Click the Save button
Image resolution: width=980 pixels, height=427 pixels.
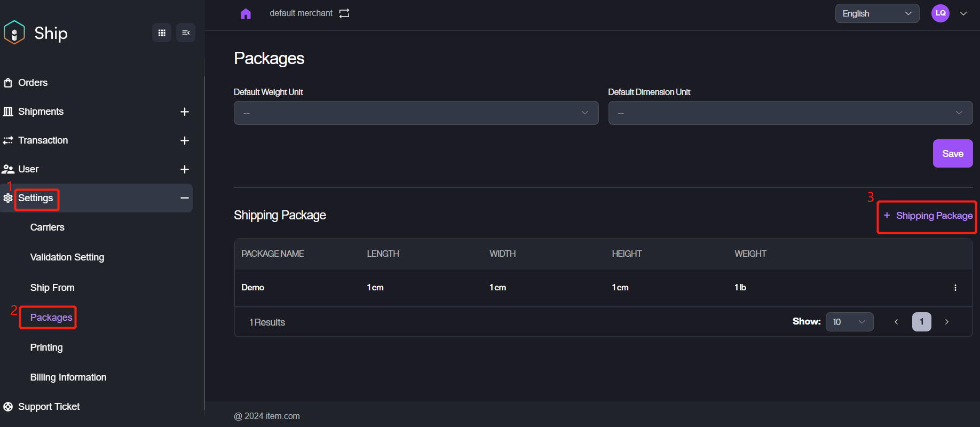[952, 154]
